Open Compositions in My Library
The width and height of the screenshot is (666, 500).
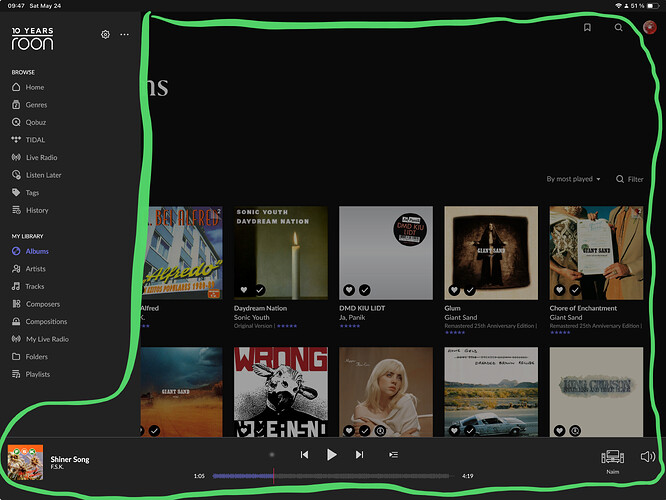pos(40,322)
